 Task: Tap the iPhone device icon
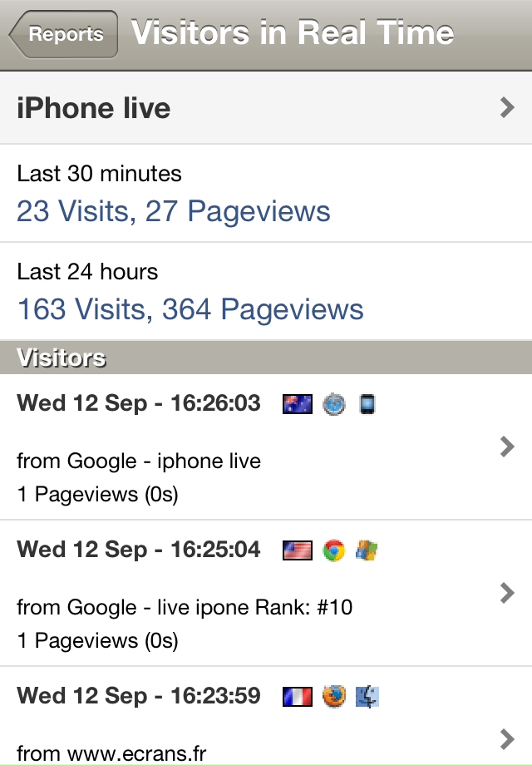coord(367,404)
